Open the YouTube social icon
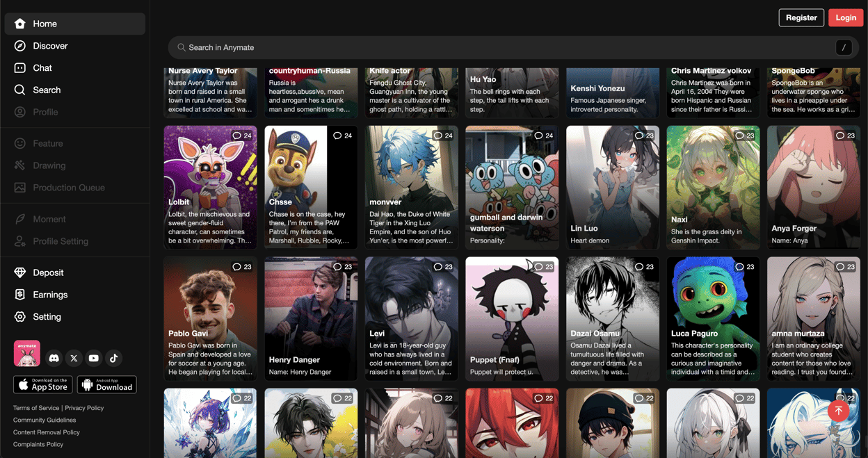The height and width of the screenshot is (458, 868). (94, 359)
